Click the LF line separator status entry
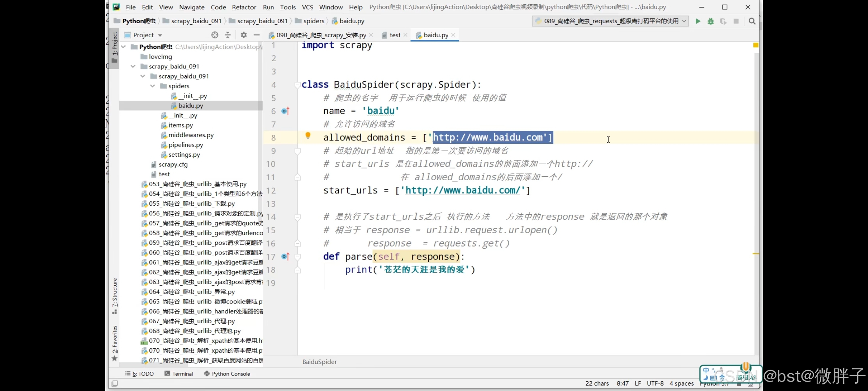This screenshot has height=391, width=868. (x=638, y=383)
